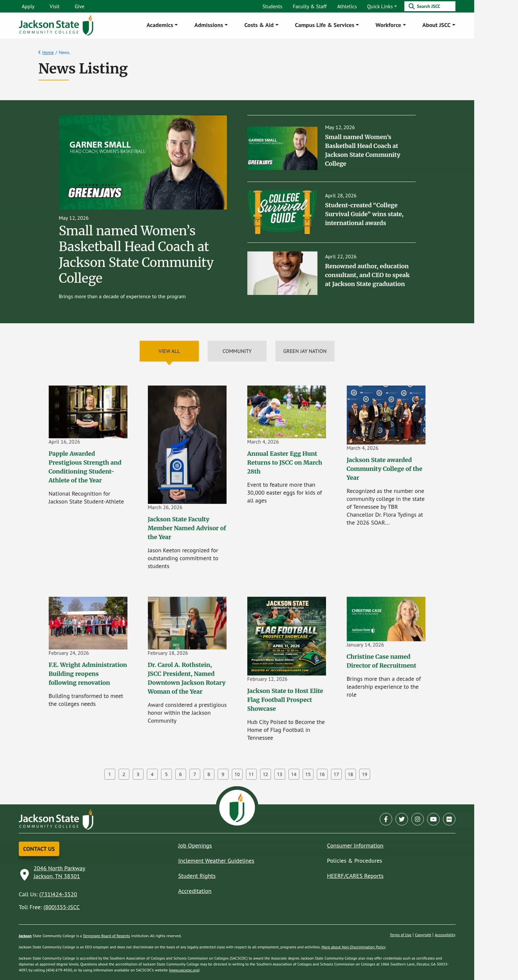Expand the Workforce menu

point(391,25)
